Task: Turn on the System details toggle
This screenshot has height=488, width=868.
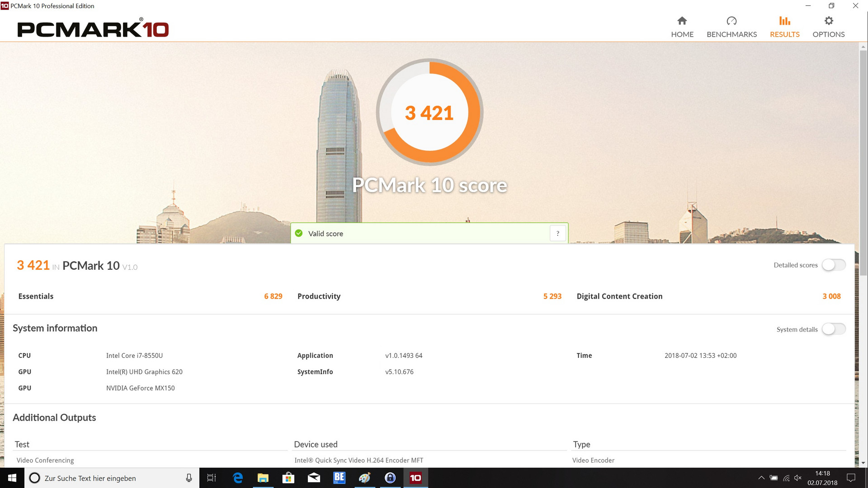Action: pos(833,329)
